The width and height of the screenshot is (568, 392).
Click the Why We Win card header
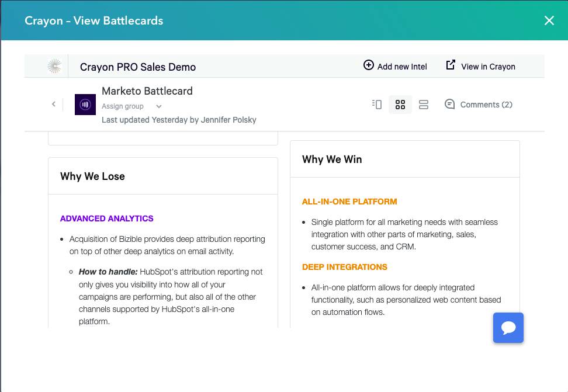332,159
